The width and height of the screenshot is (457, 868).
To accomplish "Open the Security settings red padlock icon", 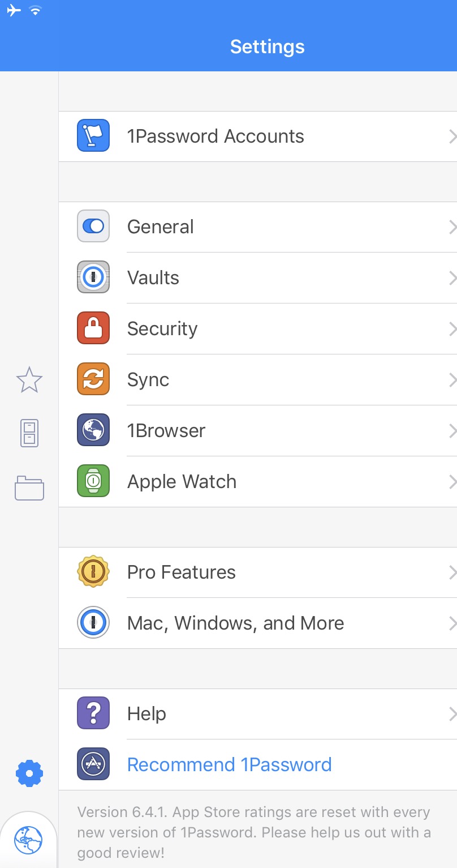I will 93,328.
